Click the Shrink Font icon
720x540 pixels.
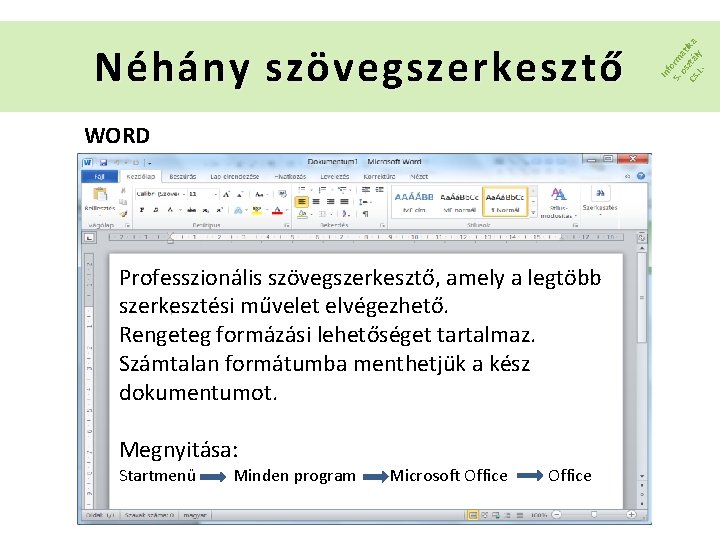tap(240, 195)
